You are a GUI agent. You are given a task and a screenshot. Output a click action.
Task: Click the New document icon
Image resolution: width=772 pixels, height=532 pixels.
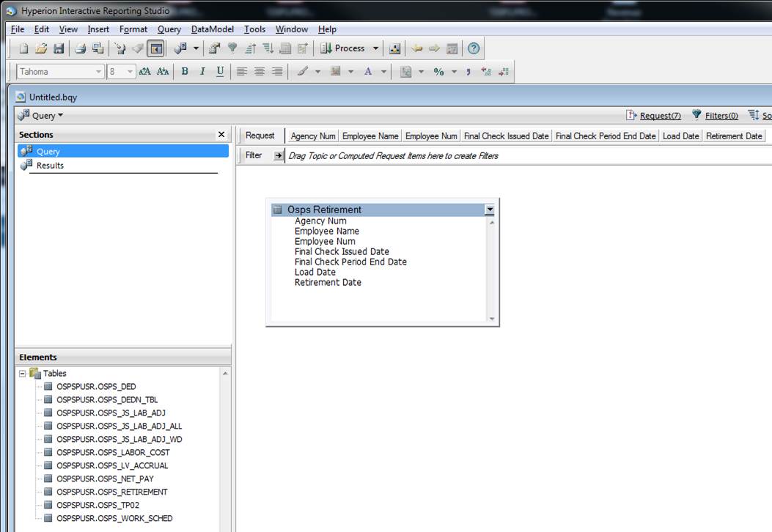(x=23, y=48)
